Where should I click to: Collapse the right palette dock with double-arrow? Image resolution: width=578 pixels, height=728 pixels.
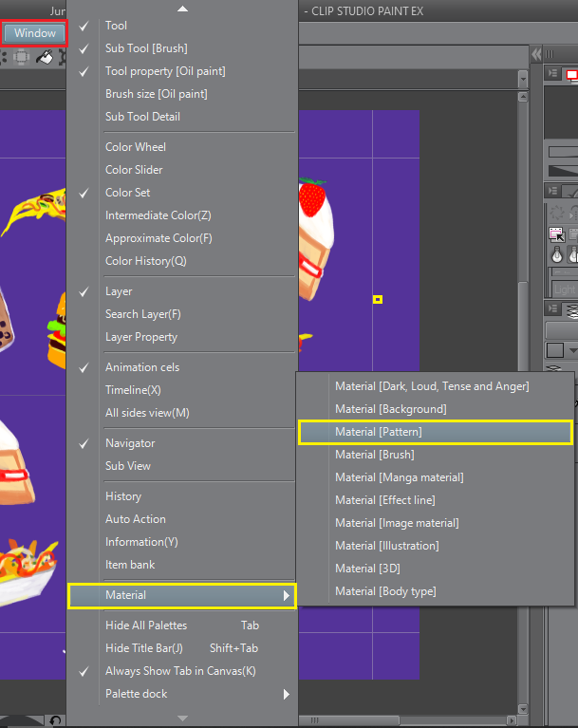point(536,54)
